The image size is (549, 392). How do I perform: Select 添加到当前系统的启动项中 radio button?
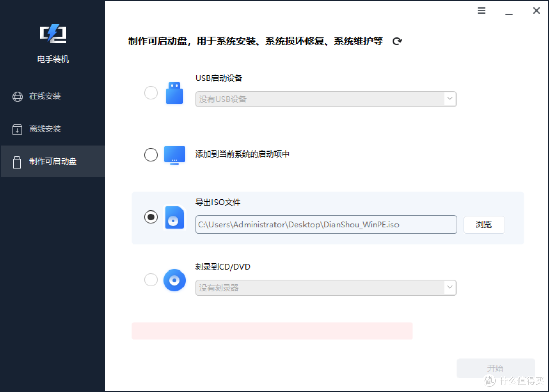pyautogui.click(x=151, y=155)
